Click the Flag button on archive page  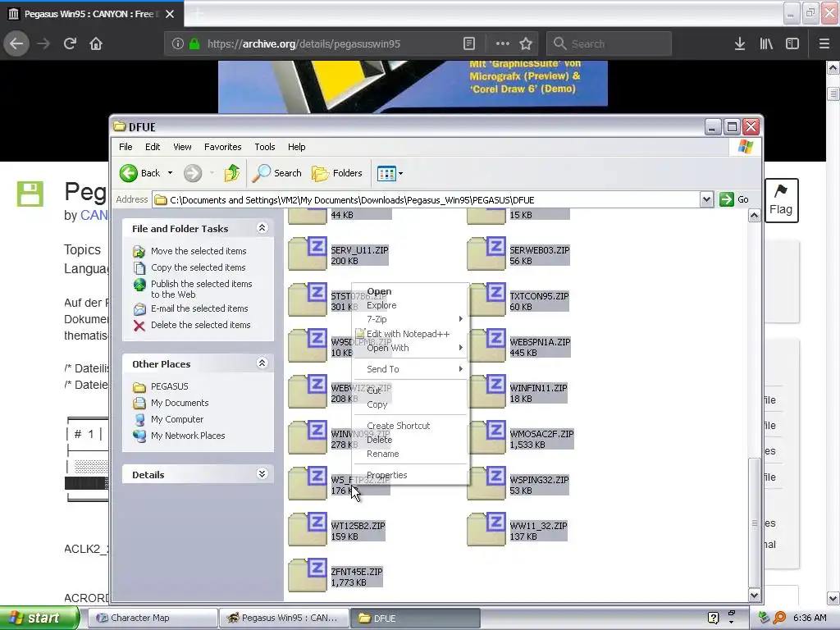[x=781, y=200]
